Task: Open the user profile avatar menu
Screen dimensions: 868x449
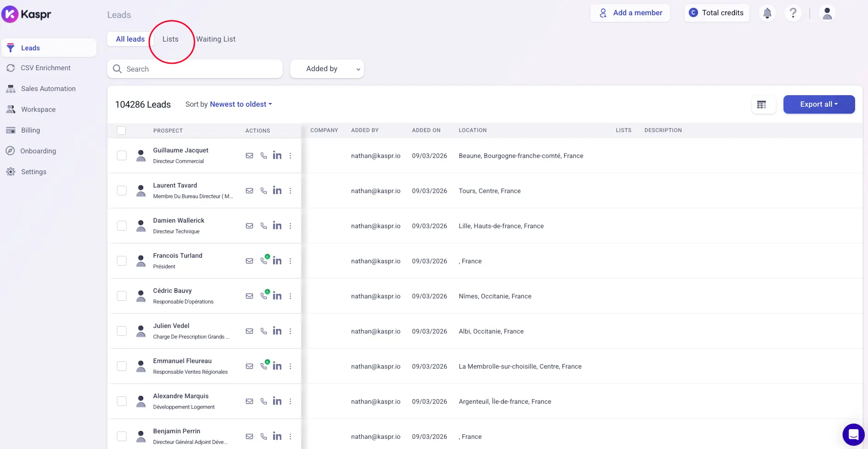Action: pos(827,13)
